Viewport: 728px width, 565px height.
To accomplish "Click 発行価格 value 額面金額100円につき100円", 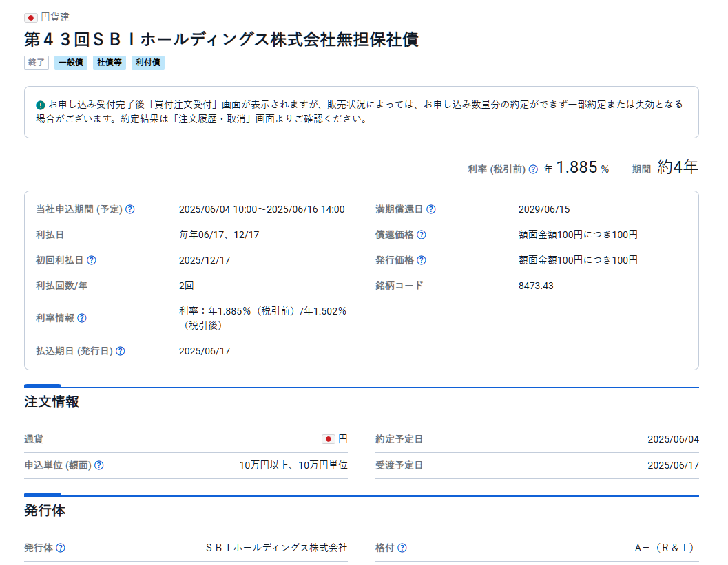I will 578,260.
